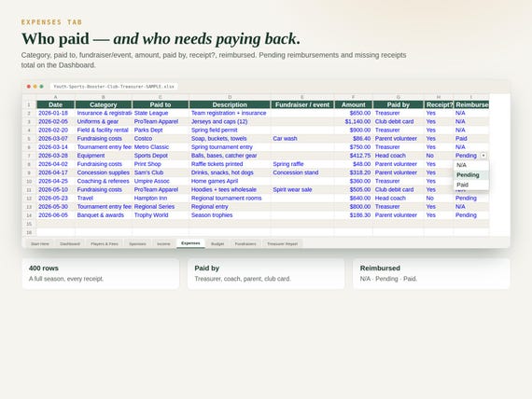Open the Start Here sheet tab
Viewport: 532px width, 399px height.
40,243
